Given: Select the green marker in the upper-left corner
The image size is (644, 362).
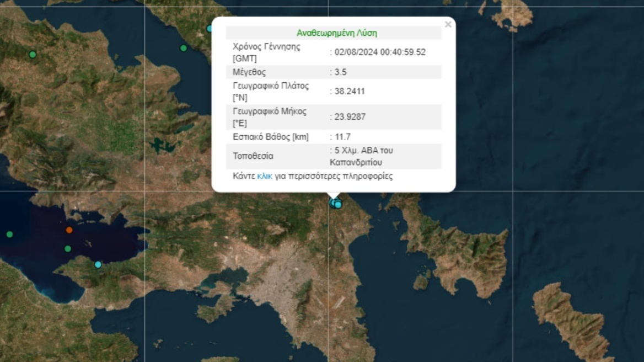Looking at the screenshot, I should (31, 55).
